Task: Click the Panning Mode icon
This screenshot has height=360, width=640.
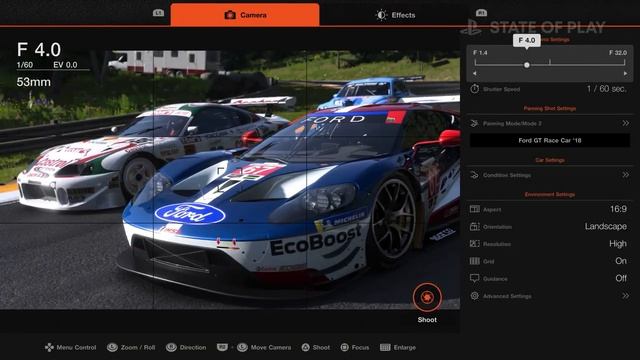Action: [474, 123]
